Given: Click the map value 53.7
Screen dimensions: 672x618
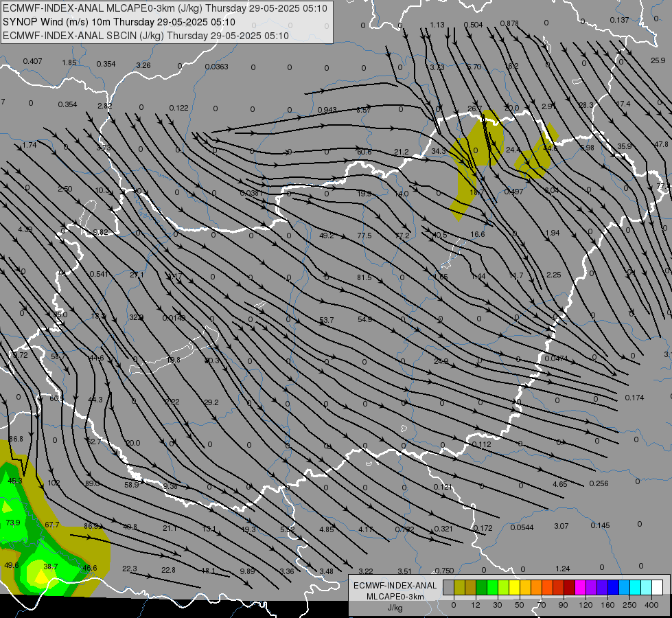Looking at the screenshot, I should click(327, 321).
